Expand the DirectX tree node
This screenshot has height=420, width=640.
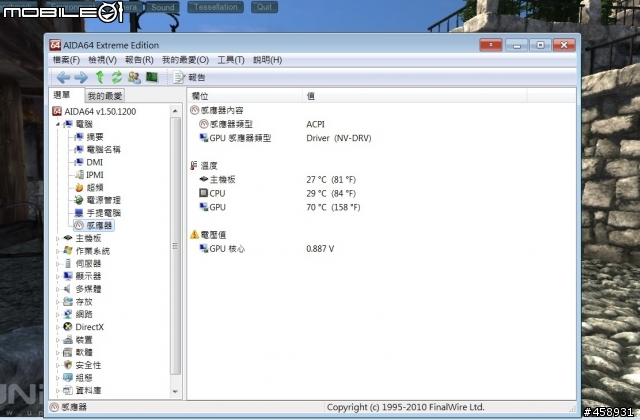[x=58, y=327]
